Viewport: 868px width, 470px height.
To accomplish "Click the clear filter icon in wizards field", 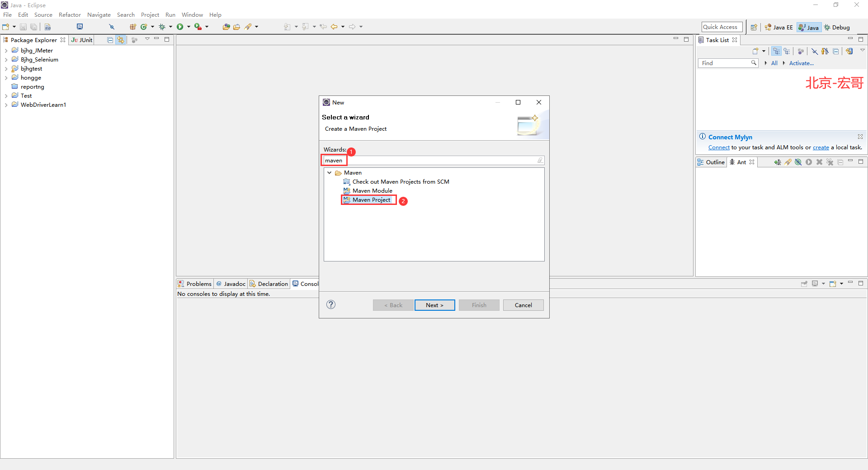I will click(540, 160).
